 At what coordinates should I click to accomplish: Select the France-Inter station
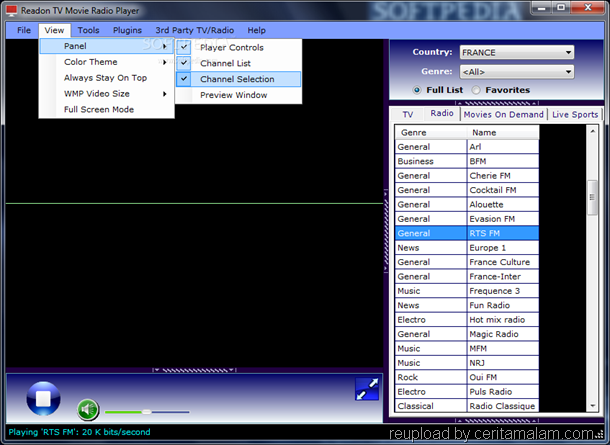503,276
